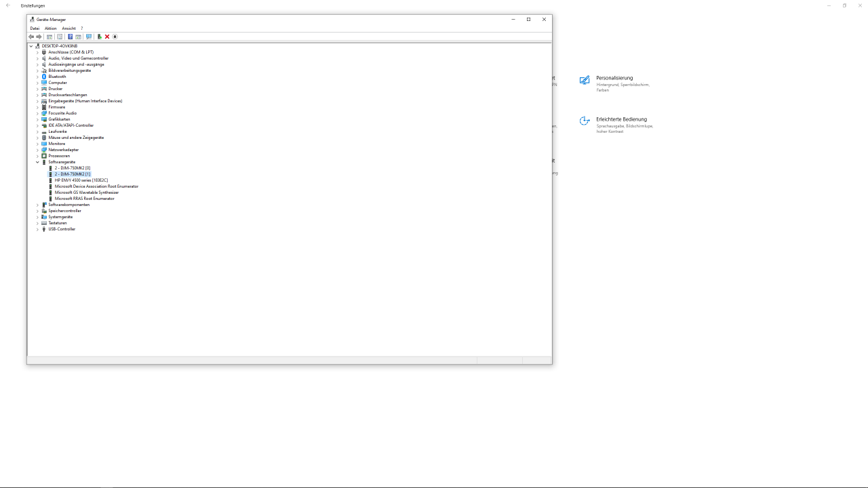Open the ? help menu
Screen dimensions: 868x488
click(x=82, y=28)
